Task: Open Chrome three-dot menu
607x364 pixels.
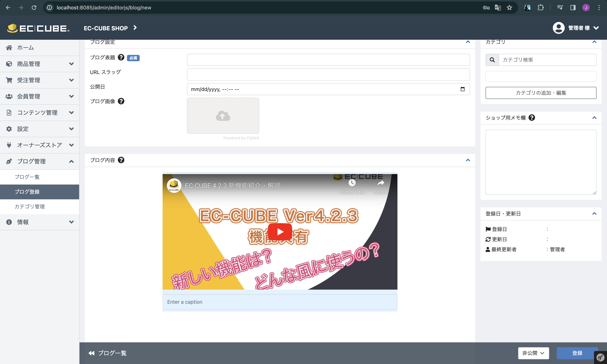Action: pos(599,8)
